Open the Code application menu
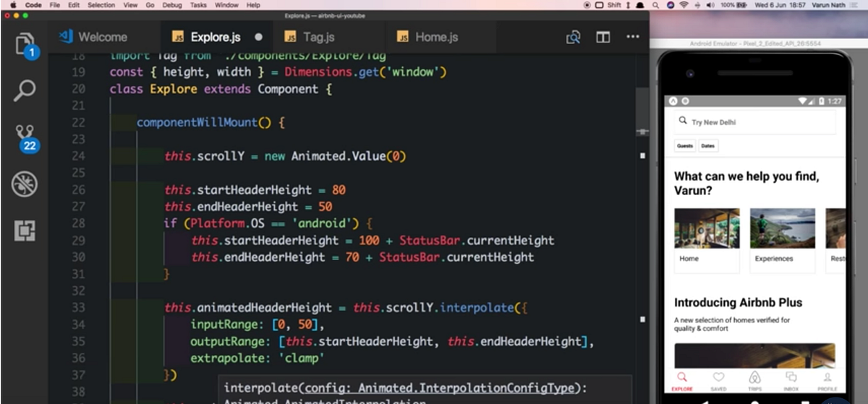Image resolution: width=868 pixels, height=404 pixels. pos(33,5)
